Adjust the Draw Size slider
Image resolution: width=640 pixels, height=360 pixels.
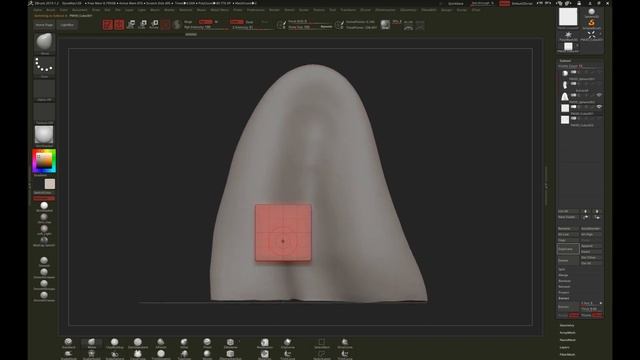[x=310, y=27]
